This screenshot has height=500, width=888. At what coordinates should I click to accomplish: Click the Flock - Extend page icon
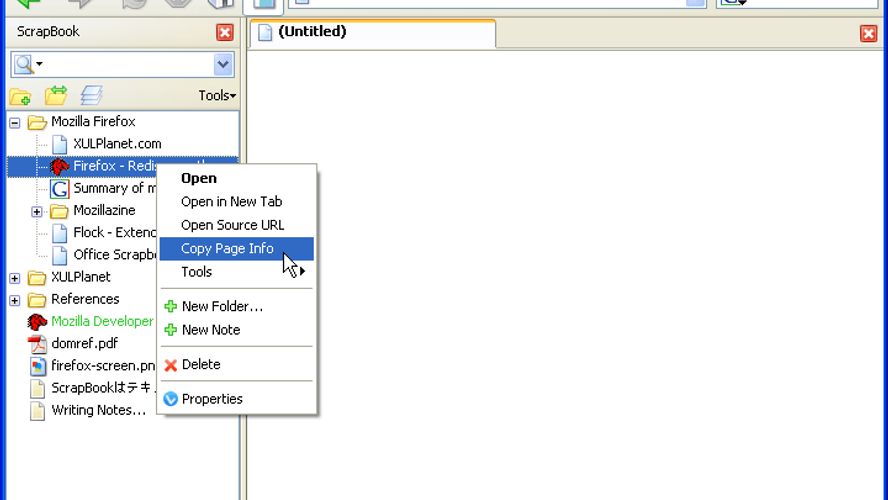pyautogui.click(x=59, y=233)
